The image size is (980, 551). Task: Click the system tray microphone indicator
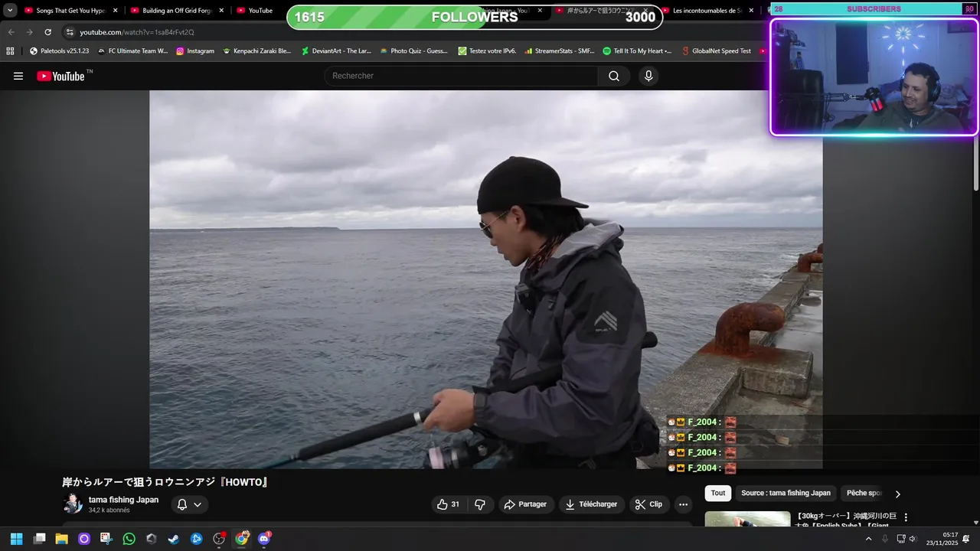tap(885, 539)
